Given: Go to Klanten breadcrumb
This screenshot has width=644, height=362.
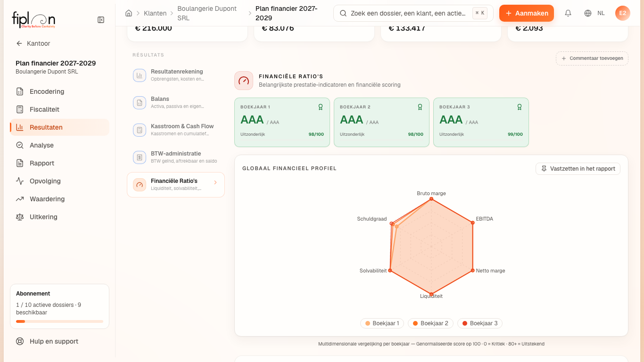Looking at the screenshot, I should (155, 13).
